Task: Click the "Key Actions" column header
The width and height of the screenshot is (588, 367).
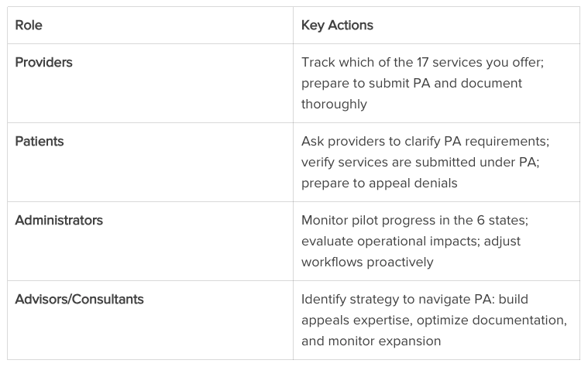Action: click(x=337, y=26)
